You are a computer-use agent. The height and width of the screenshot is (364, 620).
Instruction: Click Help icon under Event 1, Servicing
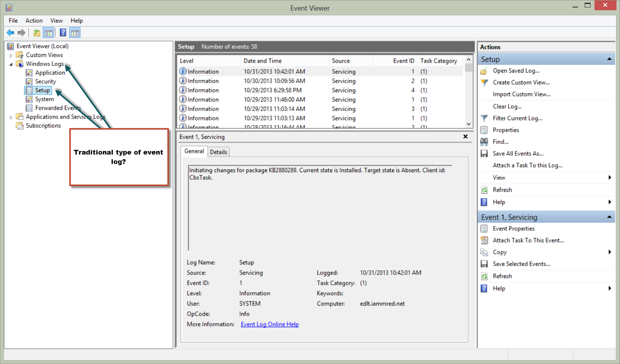pyautogui.click(x=484, y=289)
